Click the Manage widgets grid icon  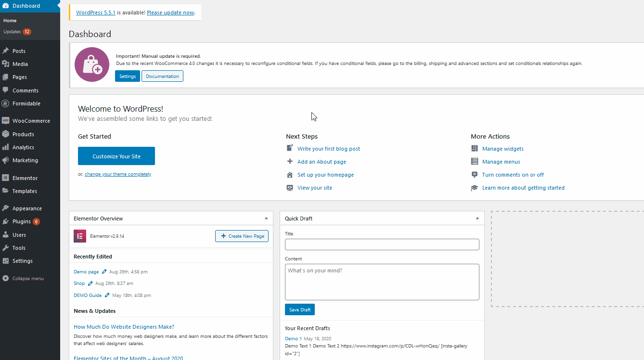pos(475,149)
